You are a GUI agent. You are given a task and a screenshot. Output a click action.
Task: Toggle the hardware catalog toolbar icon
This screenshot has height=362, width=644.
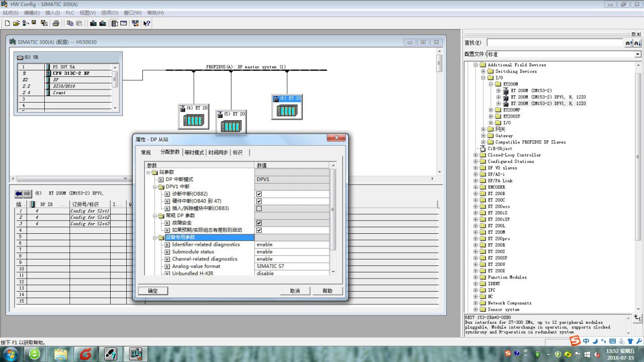(x=115, y=23)
